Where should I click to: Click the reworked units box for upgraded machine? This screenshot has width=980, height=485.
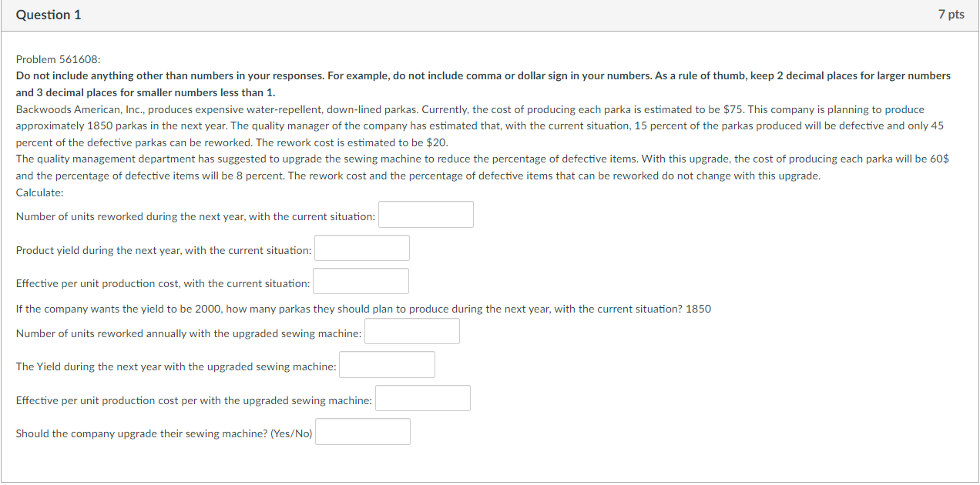tap(411, 330)
